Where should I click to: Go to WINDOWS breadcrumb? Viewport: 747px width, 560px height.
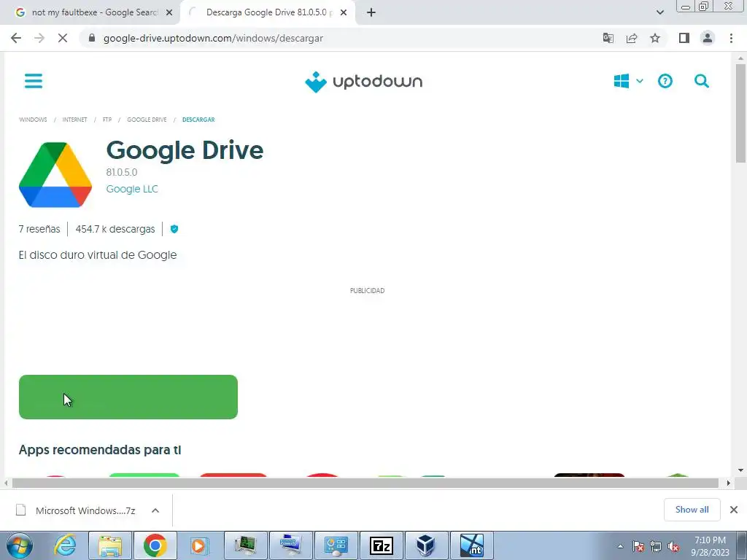[x=33, y=120]
